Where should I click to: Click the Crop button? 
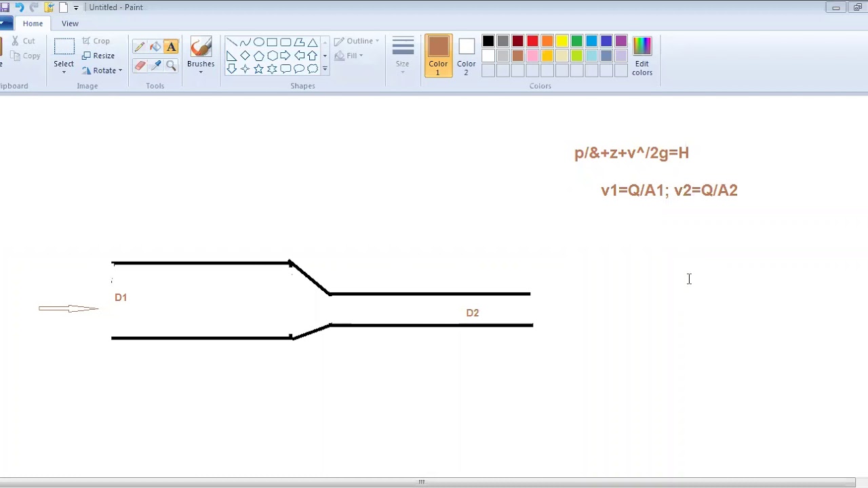coord(96,41)
